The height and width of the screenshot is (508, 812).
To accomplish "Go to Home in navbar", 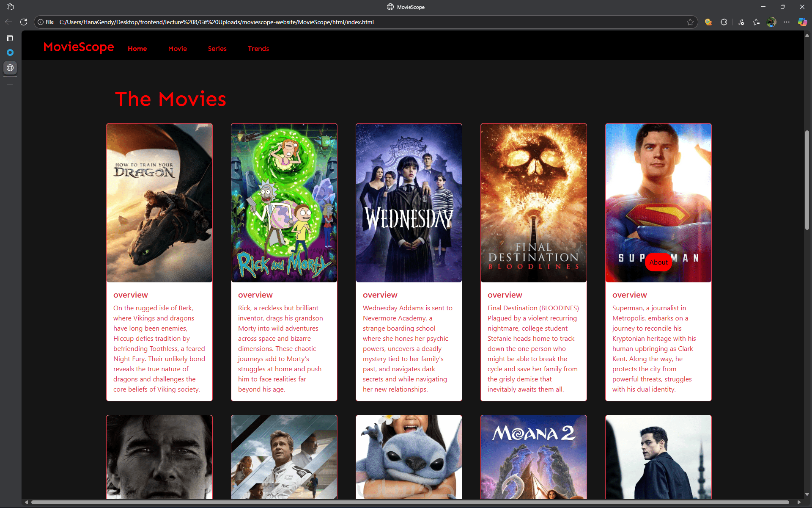I will click(x=137, y=49).
